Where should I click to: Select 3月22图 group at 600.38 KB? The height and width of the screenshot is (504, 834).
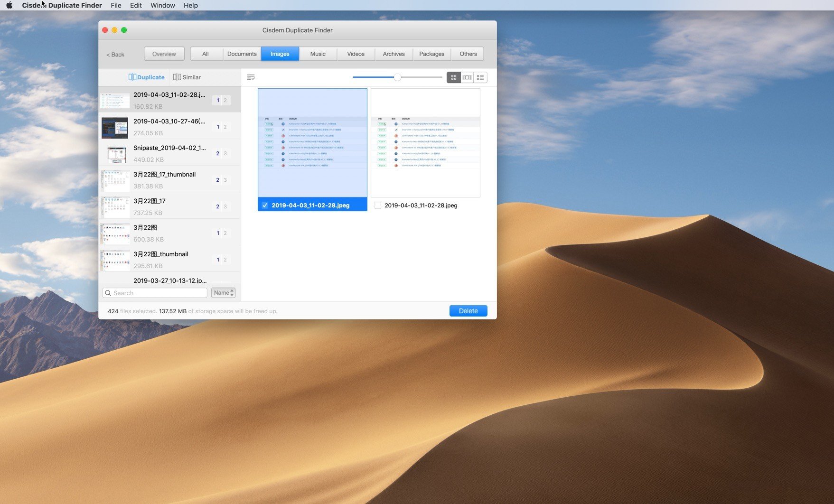169,233
